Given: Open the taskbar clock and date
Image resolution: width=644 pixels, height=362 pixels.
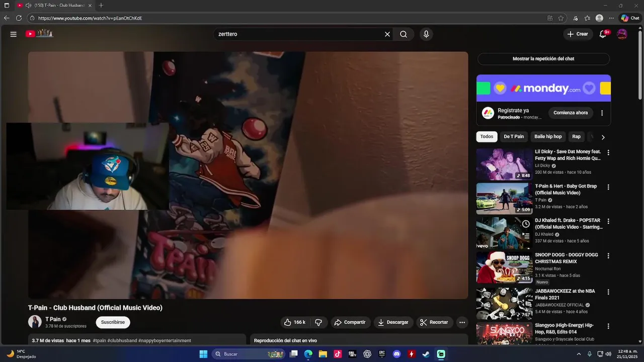Looking at the screenshot, I should [x=627, y=354].
